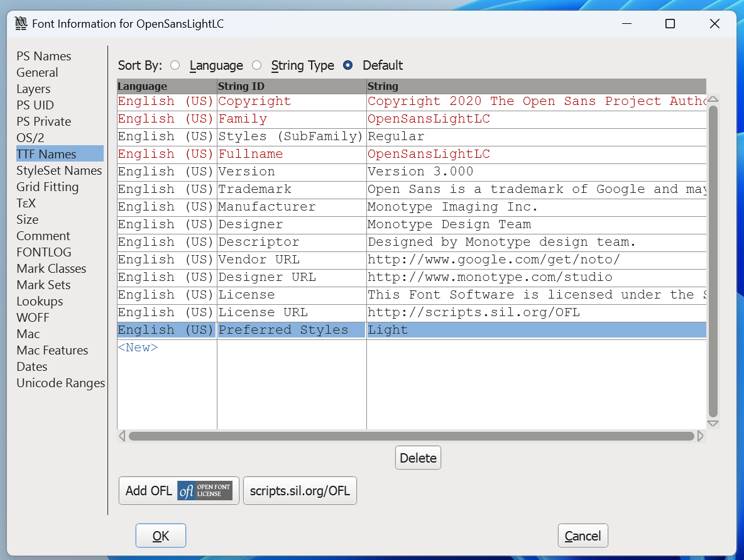Viewport: 744px width, 560px height.
Task: Click the Vendor URL google.com string
Action: coord(537,260)
